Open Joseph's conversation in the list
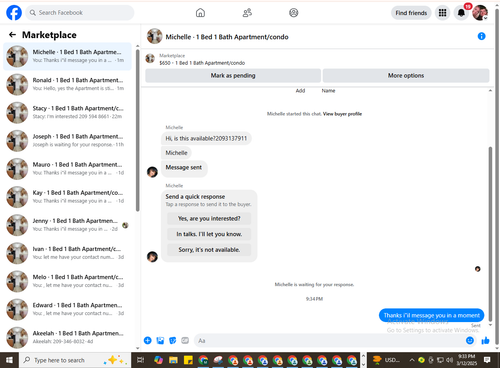The width and height of the screenshot is (500, 368). tap(67, 141)
